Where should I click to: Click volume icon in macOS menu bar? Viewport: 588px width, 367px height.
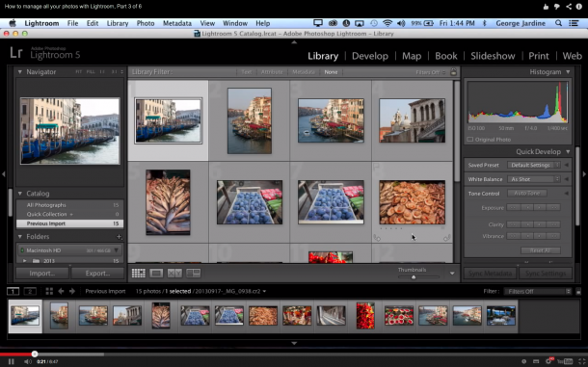401,23
